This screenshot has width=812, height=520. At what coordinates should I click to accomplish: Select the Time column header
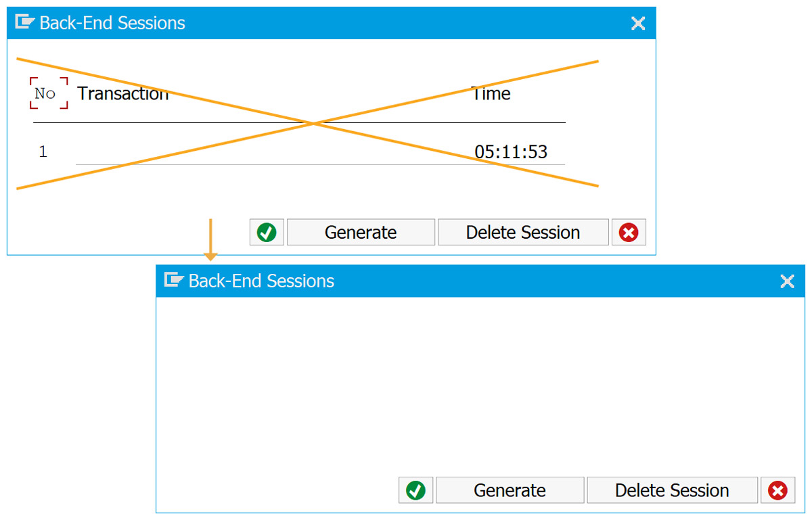coord(491,93)
